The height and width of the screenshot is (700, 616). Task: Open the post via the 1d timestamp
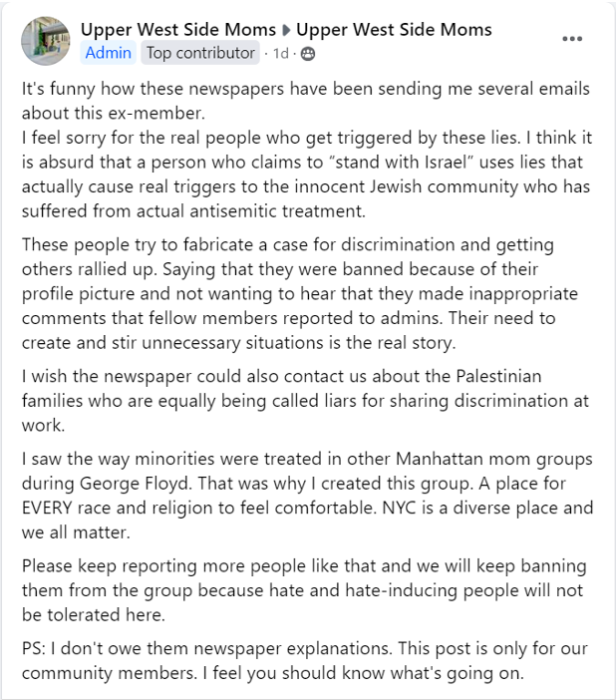click(281, 54)
